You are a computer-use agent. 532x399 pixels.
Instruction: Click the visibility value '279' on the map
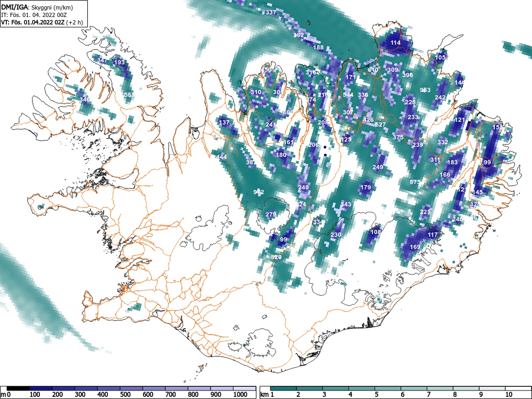271,214
